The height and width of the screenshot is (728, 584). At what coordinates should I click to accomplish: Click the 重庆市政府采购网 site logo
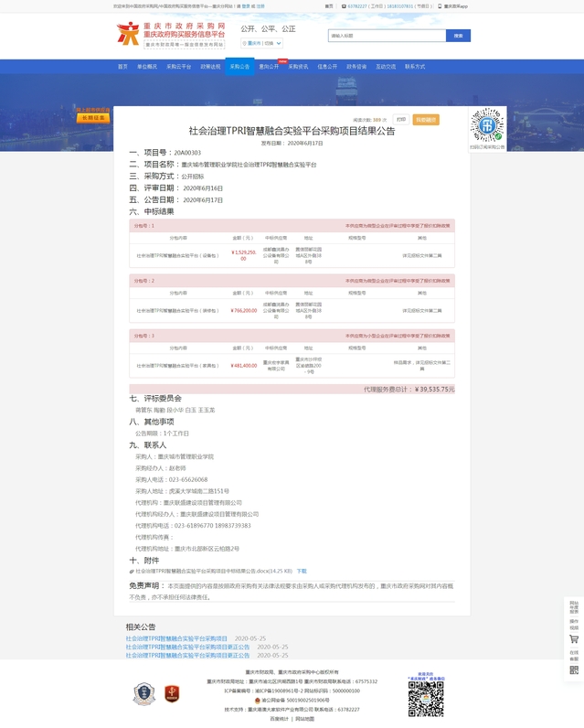pyautogui.click(x=171, y=34)
